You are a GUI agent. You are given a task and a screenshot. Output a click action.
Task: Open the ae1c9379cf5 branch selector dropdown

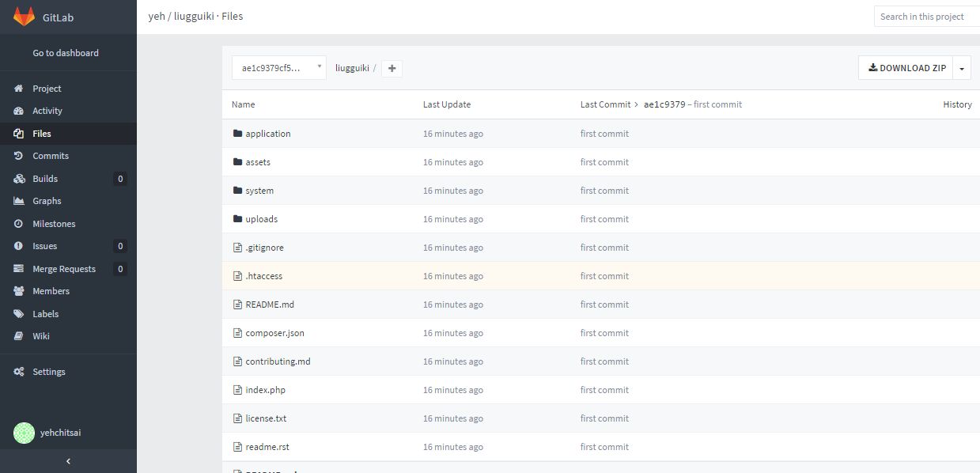[278, 68]
